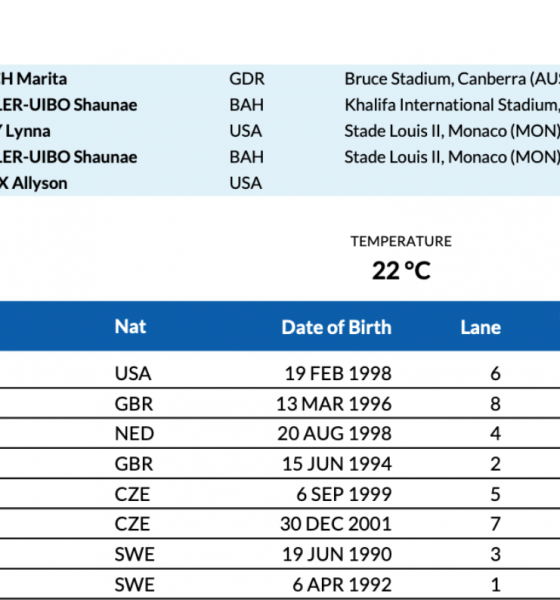Click the 30 DEC 2001 birth date
This screenshot has height=600, width=560.
336,524
